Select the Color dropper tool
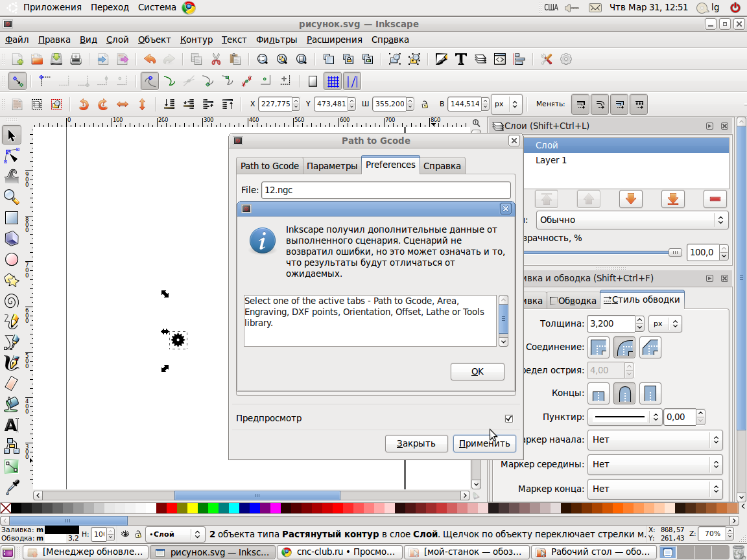 (x=12, y=487)
